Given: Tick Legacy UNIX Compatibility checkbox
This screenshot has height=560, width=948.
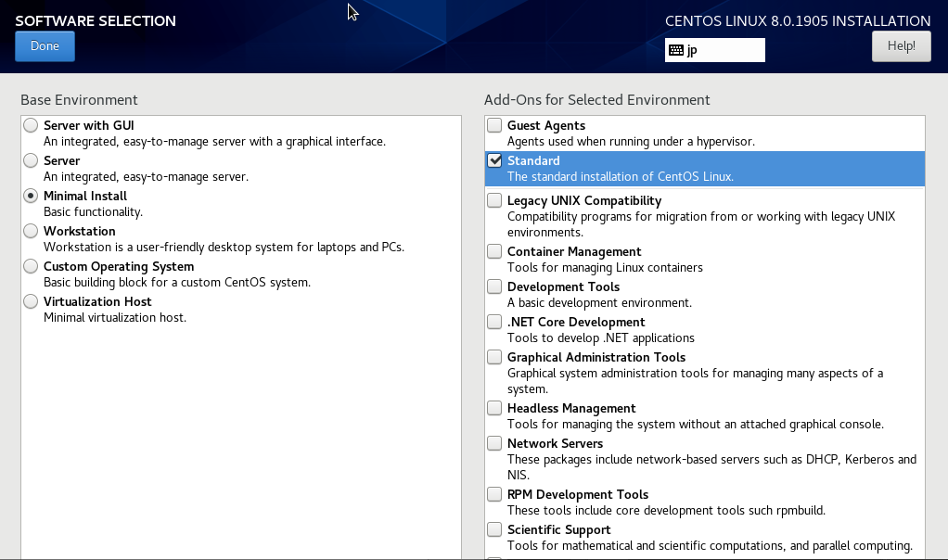Looking at the screenshot, I should point(494,200).
